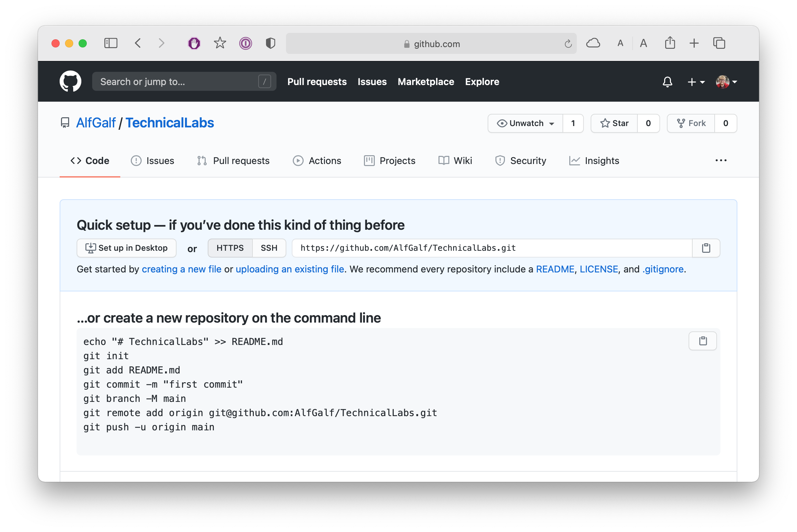
Task: Go forward with the forward arrow
Action: 162,43
